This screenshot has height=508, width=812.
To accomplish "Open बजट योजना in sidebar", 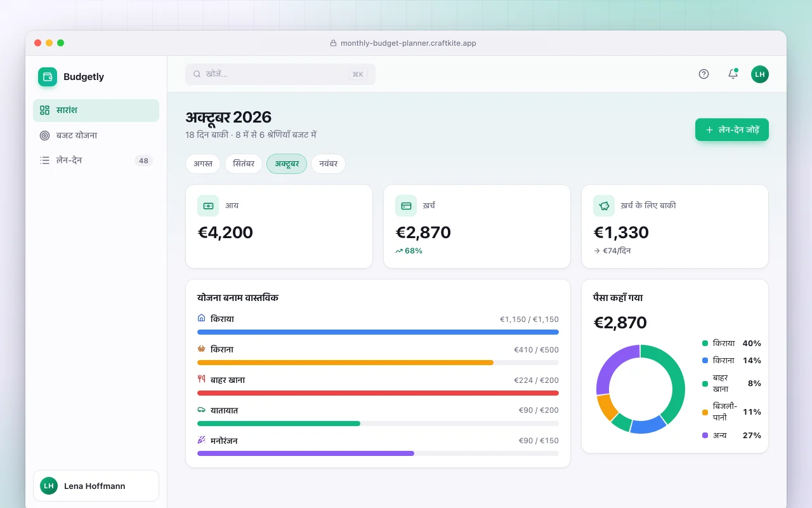I will tap(96, 135).
